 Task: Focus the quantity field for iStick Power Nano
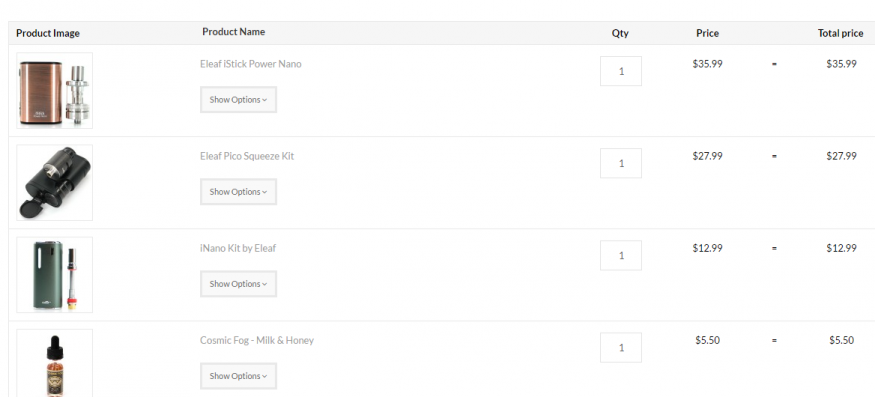[621, 71]
